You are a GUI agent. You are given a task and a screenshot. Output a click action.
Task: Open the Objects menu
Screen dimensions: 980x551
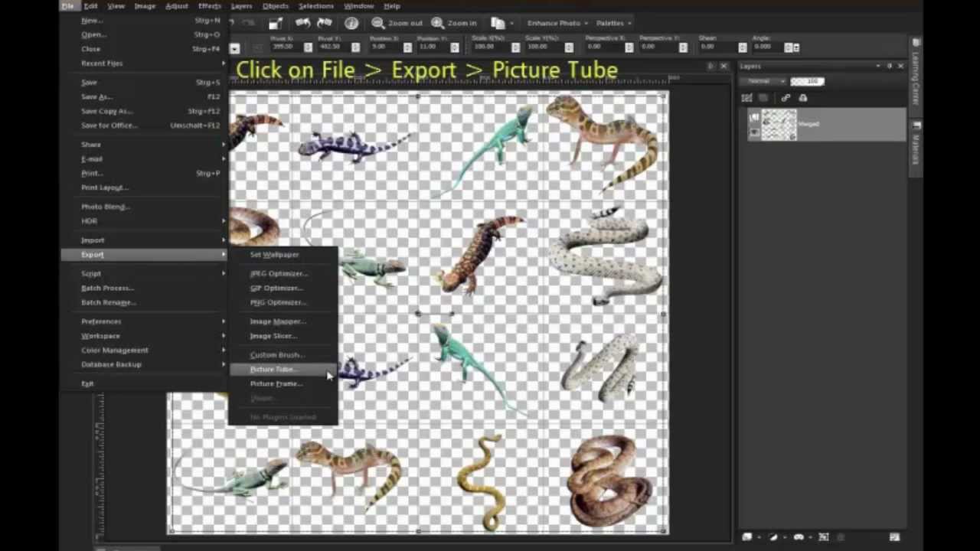pyautogui.click(x=276, y=6)
